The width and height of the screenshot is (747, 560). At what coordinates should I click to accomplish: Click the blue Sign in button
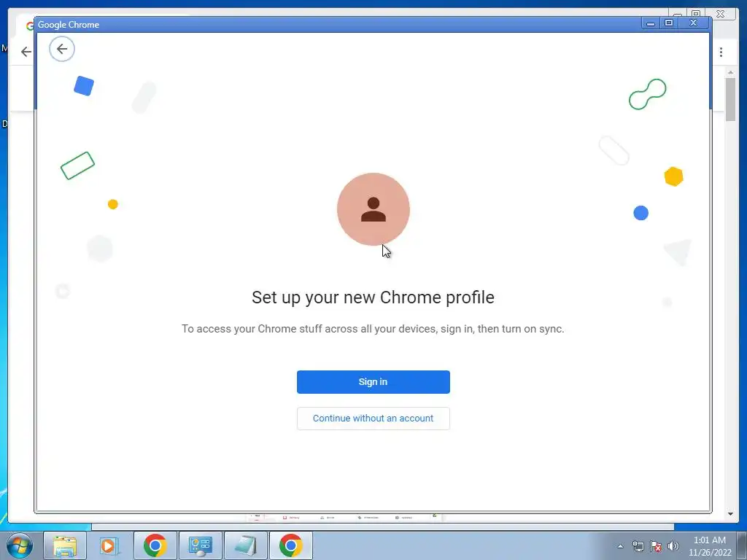coord(373,382)
